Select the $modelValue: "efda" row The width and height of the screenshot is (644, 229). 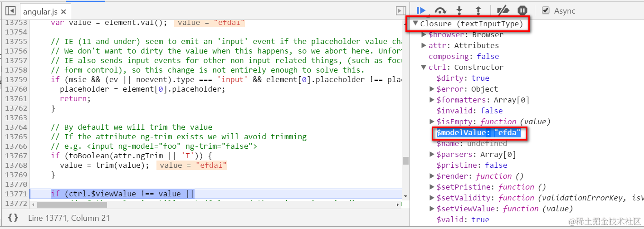point(478,132)
